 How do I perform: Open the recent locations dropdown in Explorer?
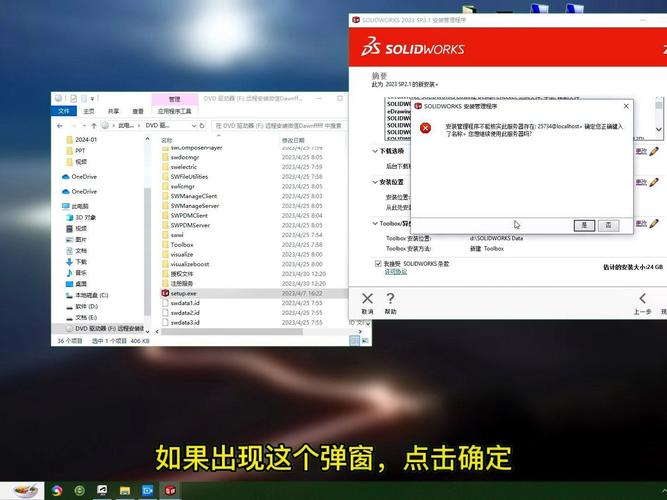tap(84, 126)
